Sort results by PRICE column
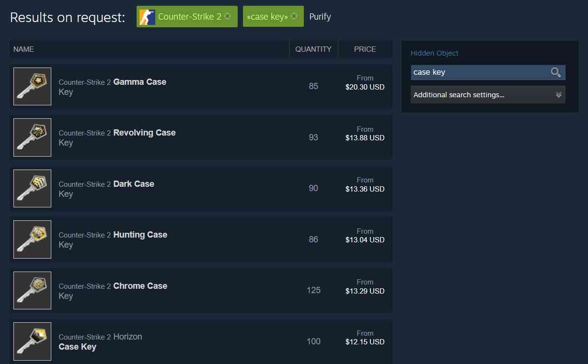This screenshot has width=588, height=364. pos(365,49)
